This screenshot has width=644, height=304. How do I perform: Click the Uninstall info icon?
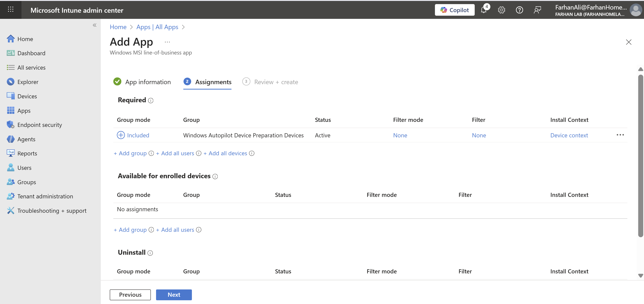point(150,253)
